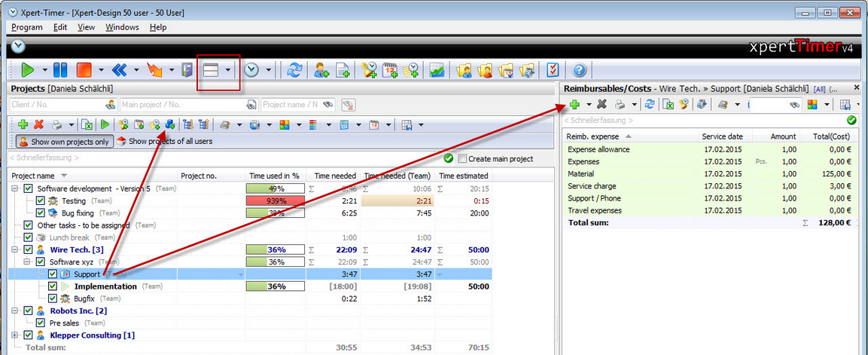
Task: Open the Windows menu
Action: [122, 27]
